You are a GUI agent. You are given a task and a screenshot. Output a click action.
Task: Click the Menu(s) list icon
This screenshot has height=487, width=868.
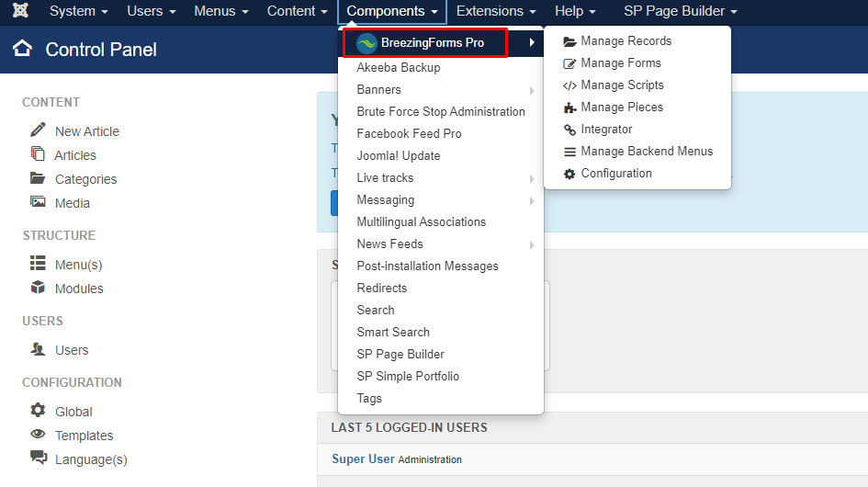[38, 263]
